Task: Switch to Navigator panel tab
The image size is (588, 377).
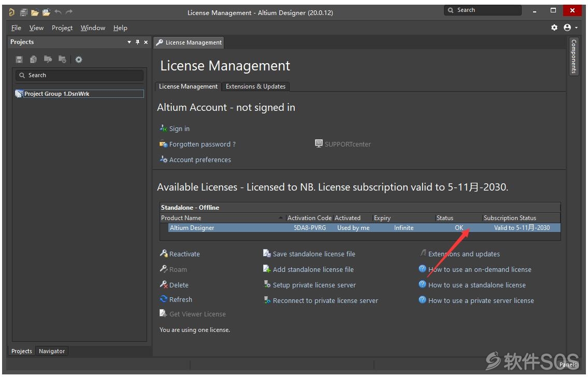Action: click(52, 352)
